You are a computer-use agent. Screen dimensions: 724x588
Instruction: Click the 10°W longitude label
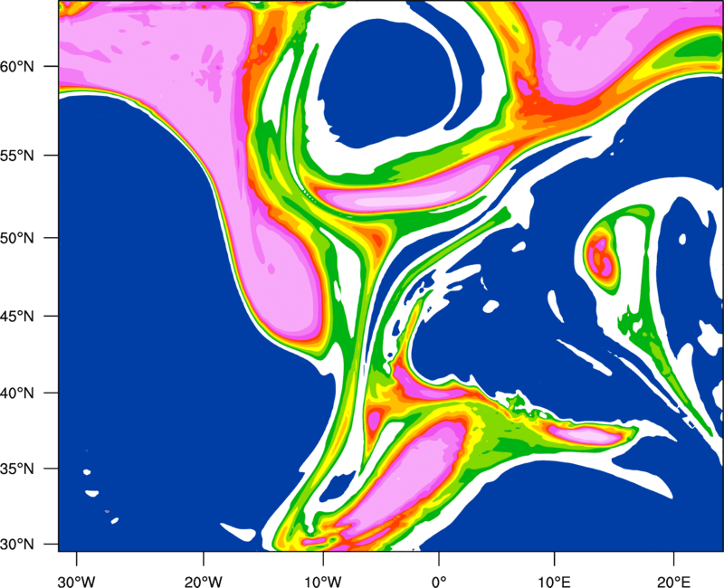pyautogui.click(x=323, y=582)
